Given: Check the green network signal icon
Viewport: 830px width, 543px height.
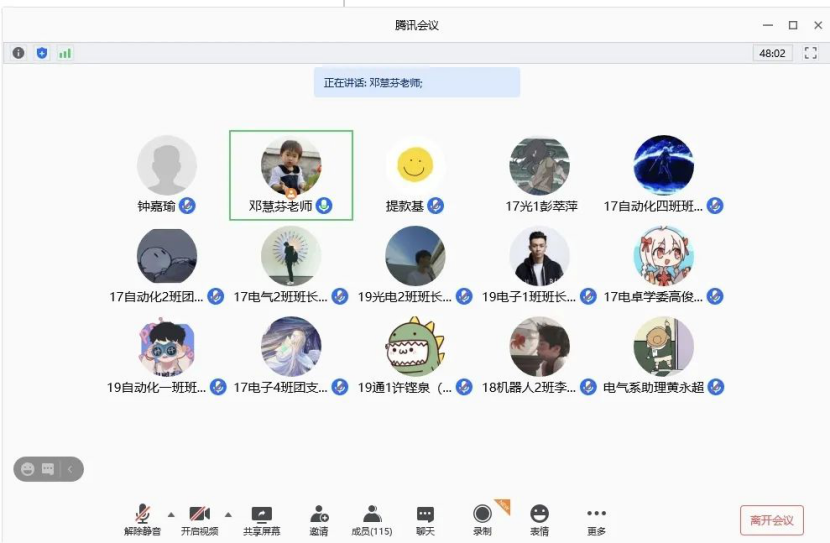Looking at the screenshot, I should (65, 53).
